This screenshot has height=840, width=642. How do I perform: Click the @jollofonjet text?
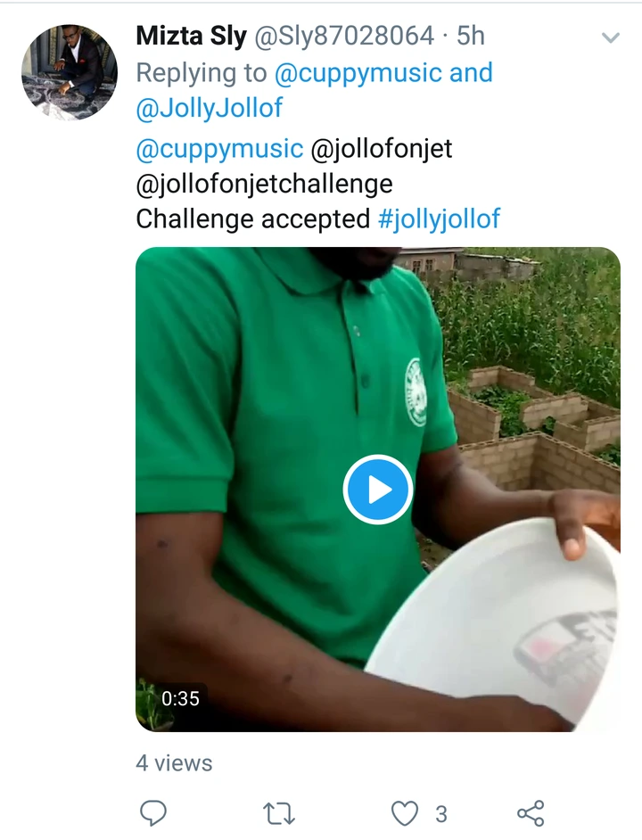click(382, 148)
